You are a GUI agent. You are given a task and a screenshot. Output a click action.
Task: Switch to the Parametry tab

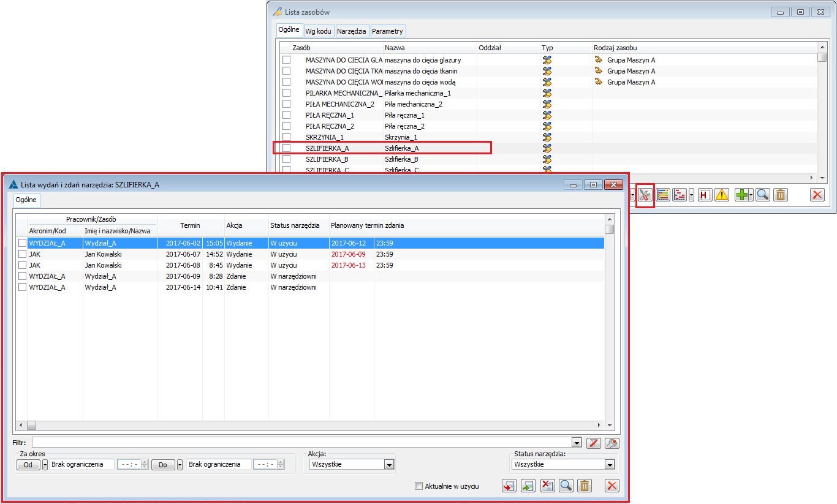coord(387,31)
